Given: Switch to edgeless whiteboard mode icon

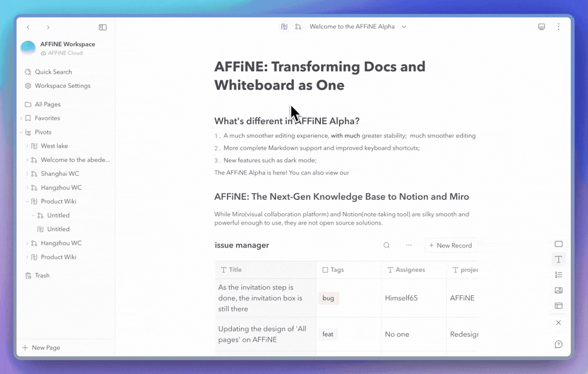Looking at the screenshot, I should 298,26.
